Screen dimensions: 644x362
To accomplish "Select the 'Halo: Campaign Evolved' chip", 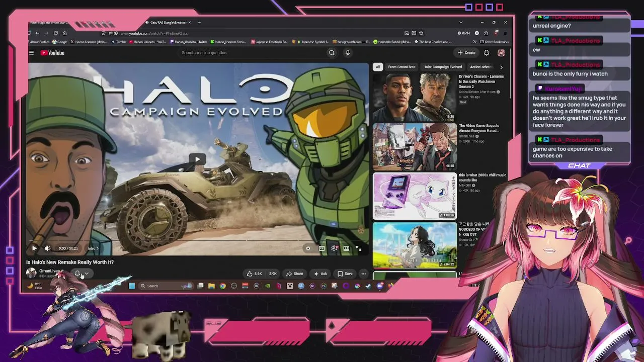I will pyautogui.click(x=443, y=67).
